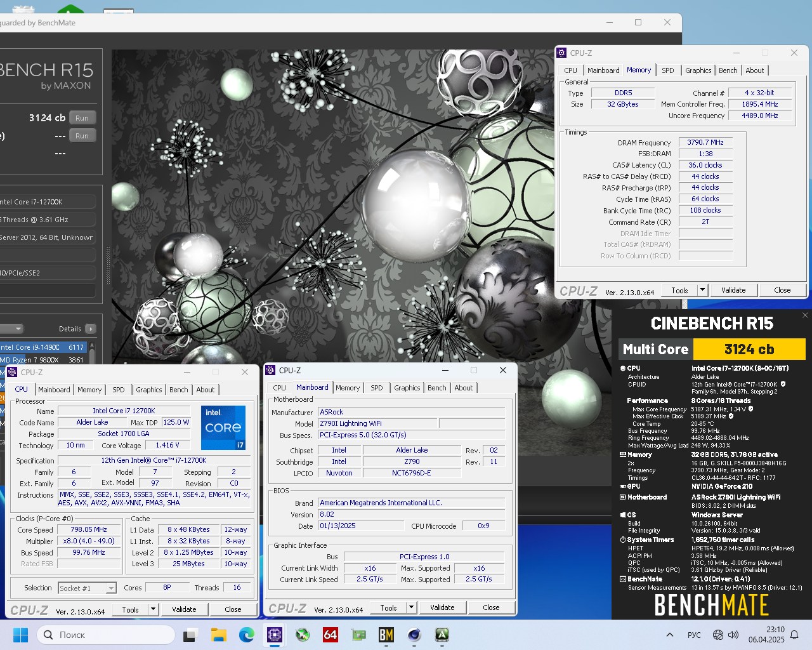Switch to the CPU tab in Mainboard CPU-Z window

pos(279,388)
